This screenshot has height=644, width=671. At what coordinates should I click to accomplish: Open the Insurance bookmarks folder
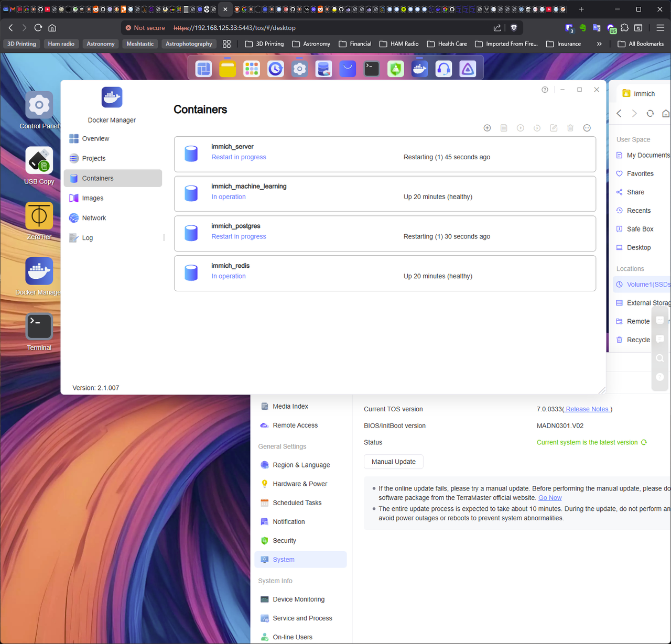tap(564, 44)
